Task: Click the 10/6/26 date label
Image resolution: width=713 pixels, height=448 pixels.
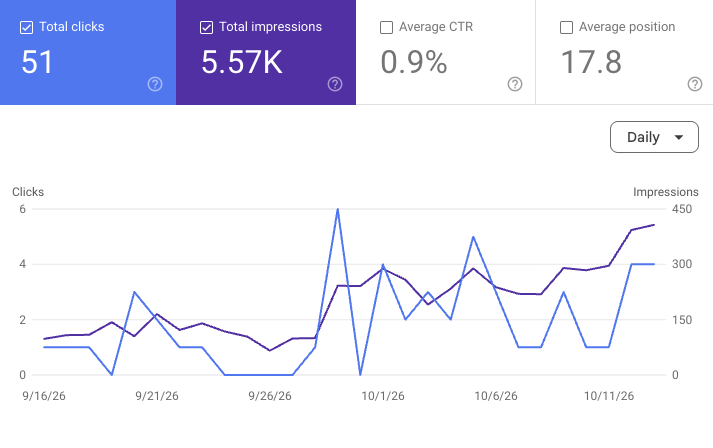Action: coord(496,396)
